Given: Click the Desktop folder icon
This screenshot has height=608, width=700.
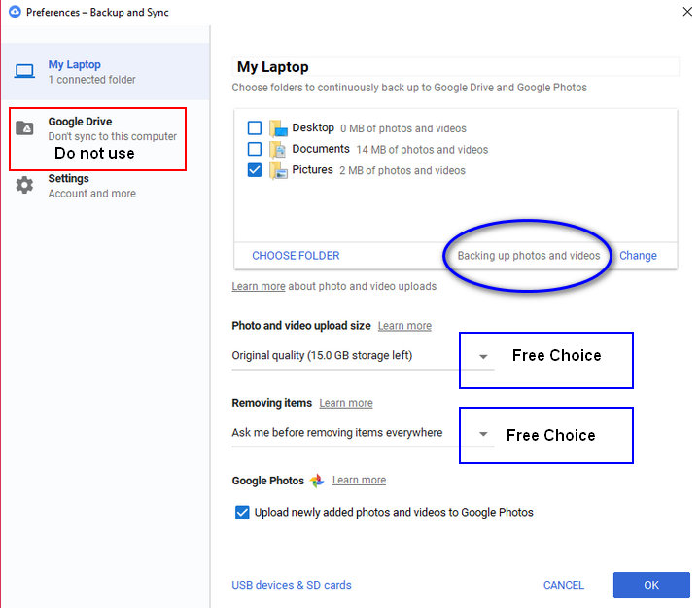Looking at the screenshot, I should [278, 128].
